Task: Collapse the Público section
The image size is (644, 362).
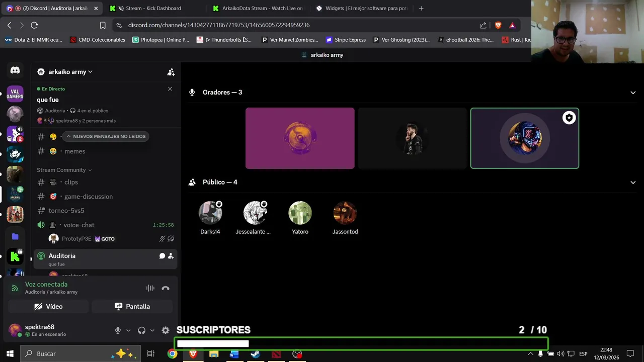Action: tap(633, 183)
